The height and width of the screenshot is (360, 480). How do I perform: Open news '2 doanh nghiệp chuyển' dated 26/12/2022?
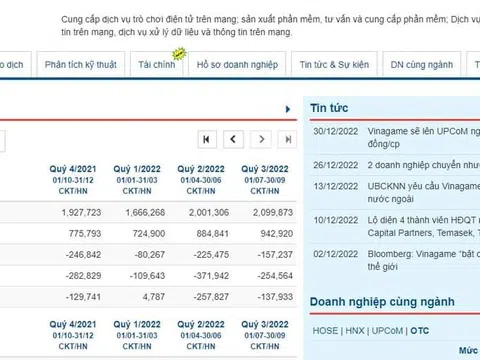coord(423,165)
